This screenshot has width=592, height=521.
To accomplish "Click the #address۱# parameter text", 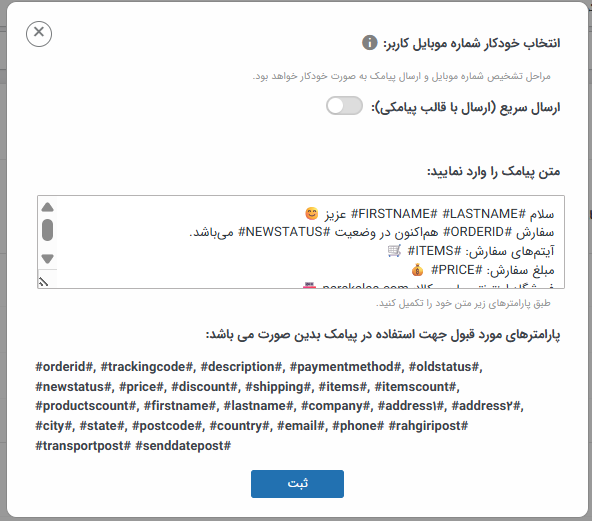I will 412,406.
